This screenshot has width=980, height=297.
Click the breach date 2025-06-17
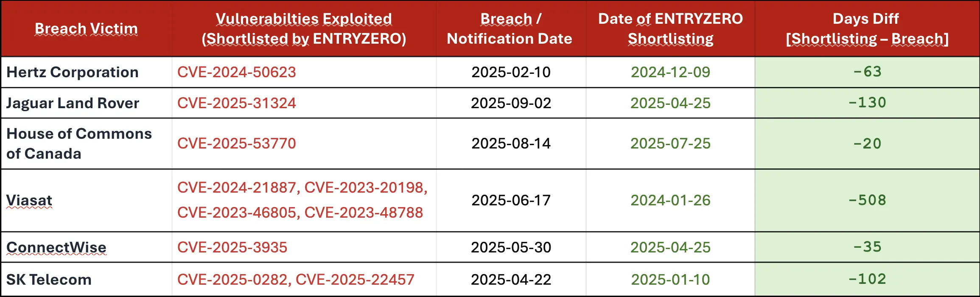coord(511,200)
